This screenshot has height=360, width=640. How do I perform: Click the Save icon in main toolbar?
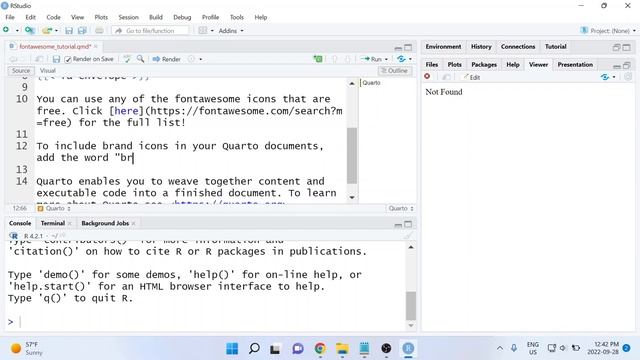tap(69, 31)
